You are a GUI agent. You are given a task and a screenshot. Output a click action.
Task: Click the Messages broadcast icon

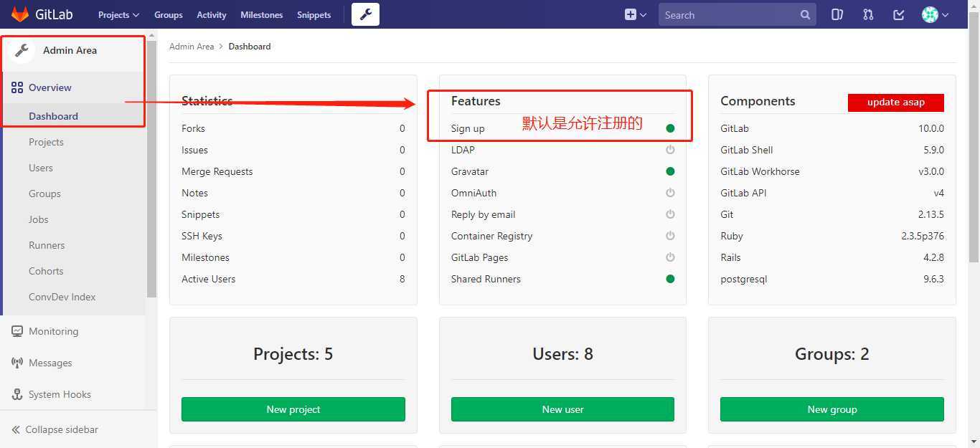pyautogui.click(x=17, y=363)
